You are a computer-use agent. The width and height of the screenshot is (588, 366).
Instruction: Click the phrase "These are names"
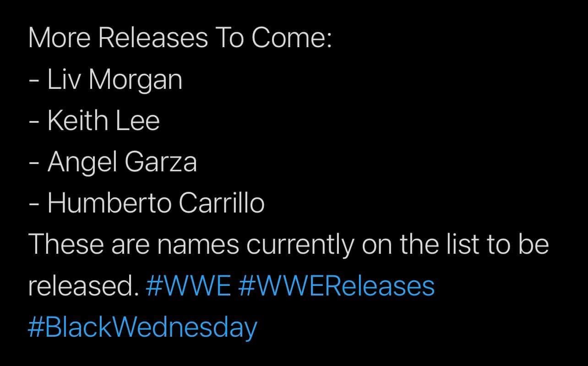pos(134,245)
